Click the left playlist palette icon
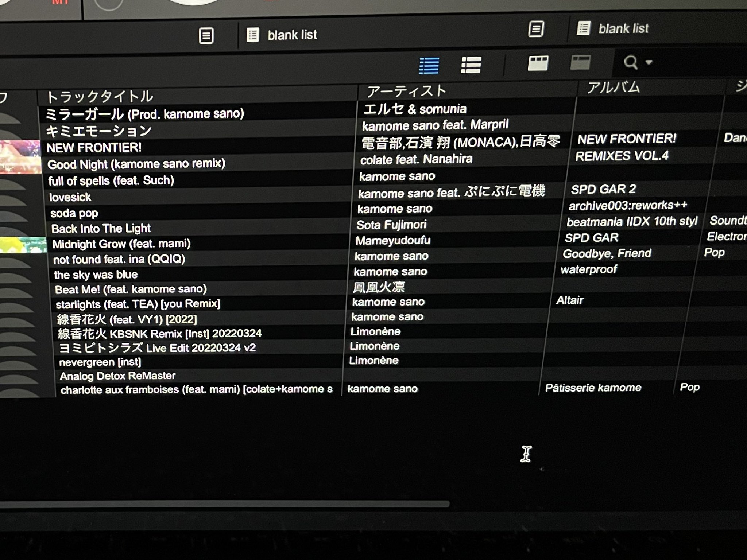Image resolution: width=747 pixels, height=560 pixels. [x=206, y=36]
